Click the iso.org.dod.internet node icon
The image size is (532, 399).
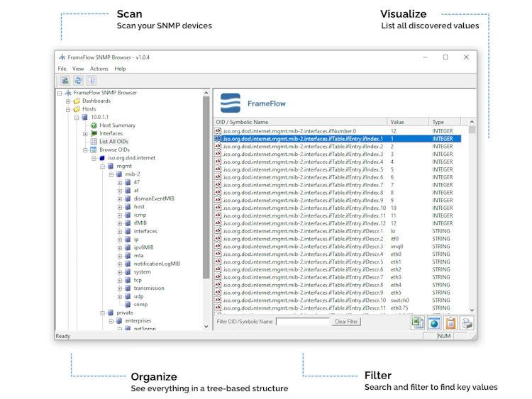[x=102, y=158]
